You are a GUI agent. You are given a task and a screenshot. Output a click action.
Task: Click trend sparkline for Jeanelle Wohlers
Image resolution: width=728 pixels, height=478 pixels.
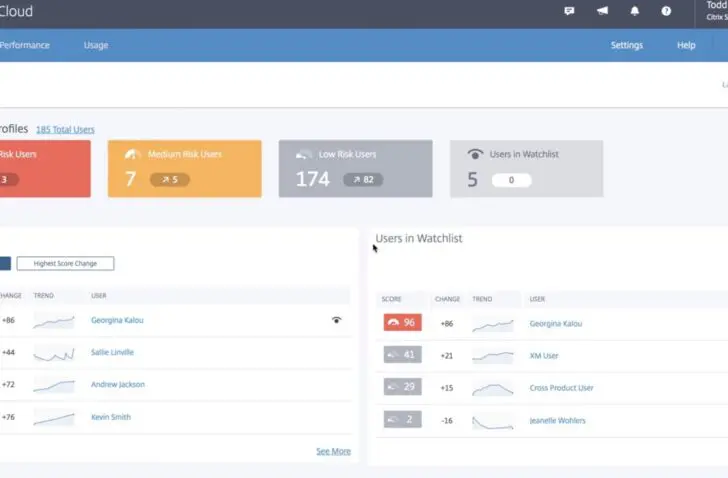pyautogui.click(x=493, y=422)
